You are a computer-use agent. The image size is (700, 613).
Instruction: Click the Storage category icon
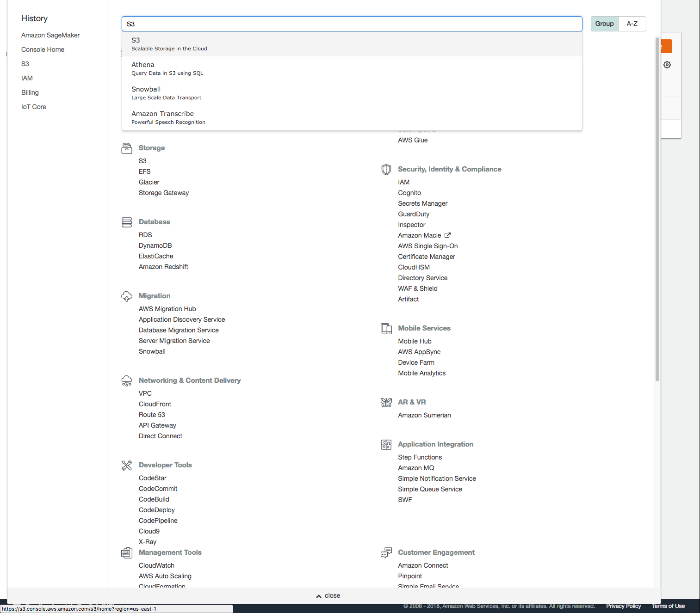click(x=127, y=148)
